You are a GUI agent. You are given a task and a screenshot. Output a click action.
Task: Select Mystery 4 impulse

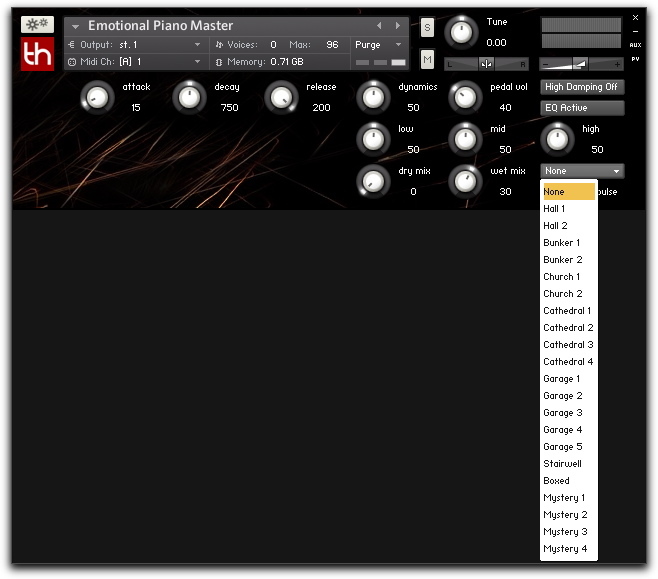[569, 548]
